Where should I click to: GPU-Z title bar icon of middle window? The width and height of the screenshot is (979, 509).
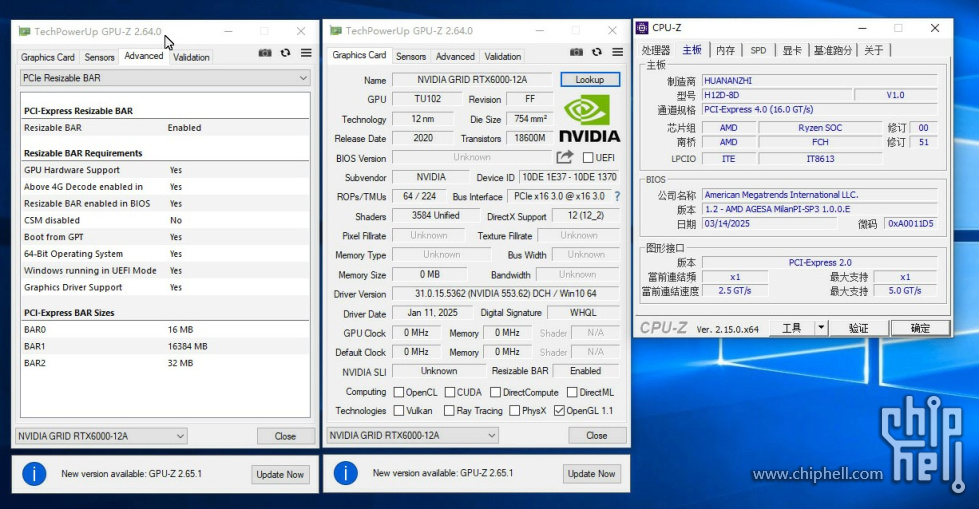pos(336,31)
